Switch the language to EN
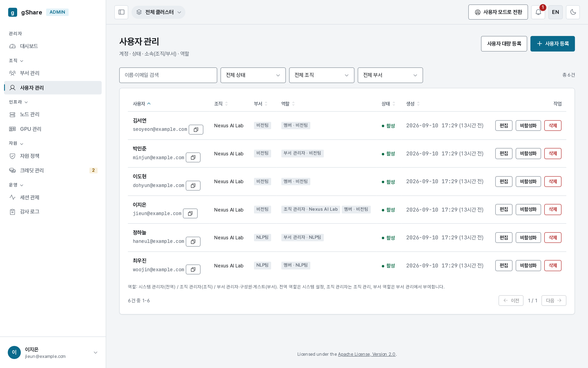The height and width of the screenshot is (368, 588). tap(555, 12)
